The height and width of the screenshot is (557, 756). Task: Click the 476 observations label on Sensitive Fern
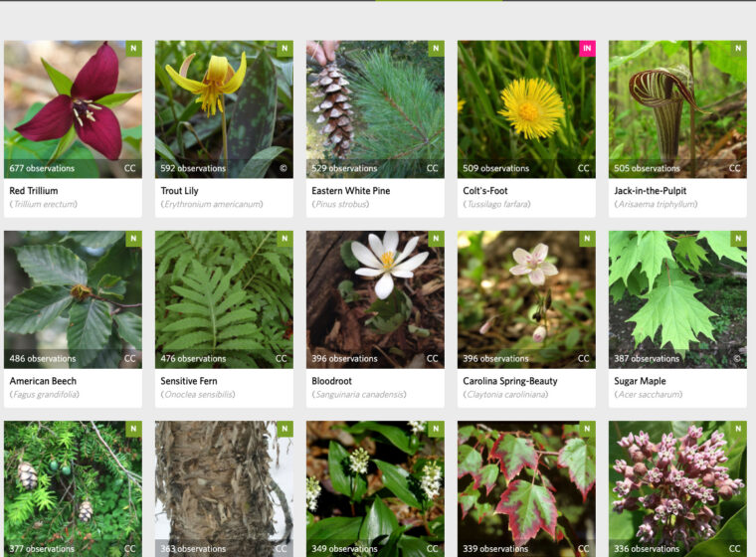[193, 358]
